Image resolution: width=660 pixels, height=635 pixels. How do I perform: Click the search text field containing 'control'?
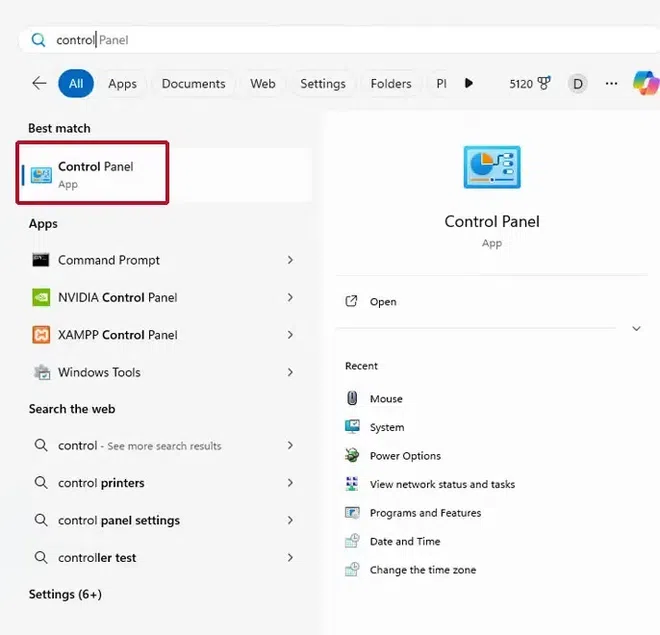337,40
